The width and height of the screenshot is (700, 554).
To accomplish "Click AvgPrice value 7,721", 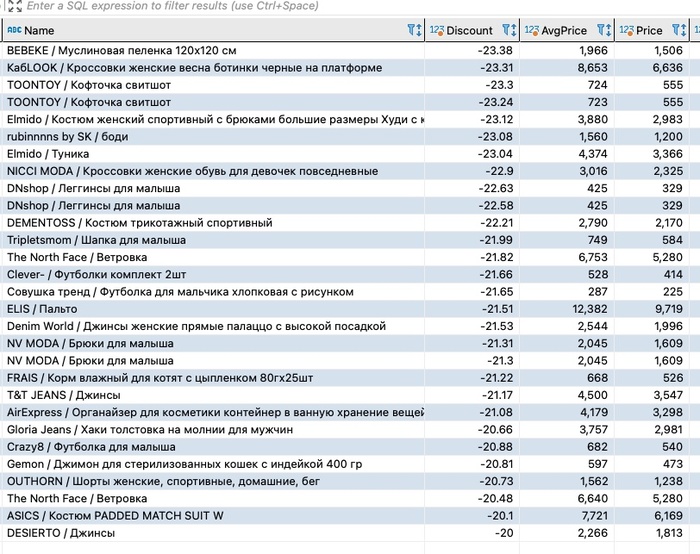I will click(594, 516).
